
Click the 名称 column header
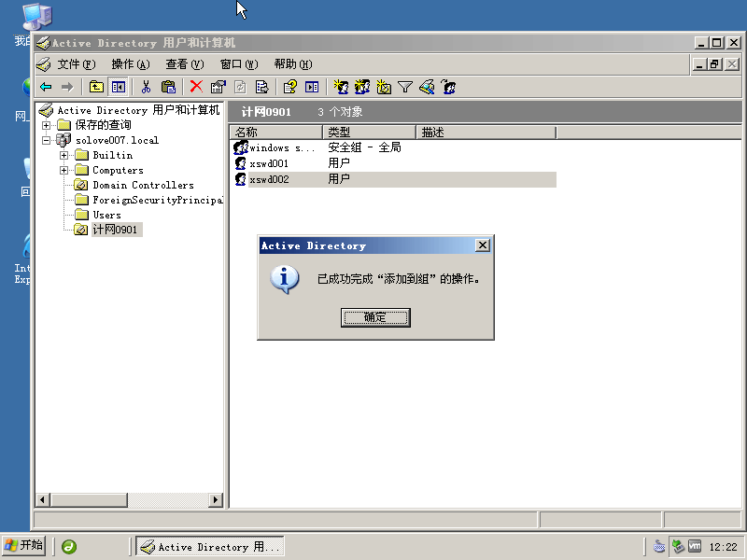[x=275, y=133]
